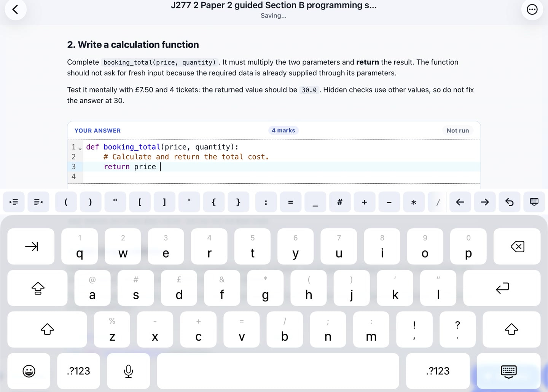Go back using the top-left arrow
The width and height of the screenshot is (548, 392).
[x=16, y=9]
